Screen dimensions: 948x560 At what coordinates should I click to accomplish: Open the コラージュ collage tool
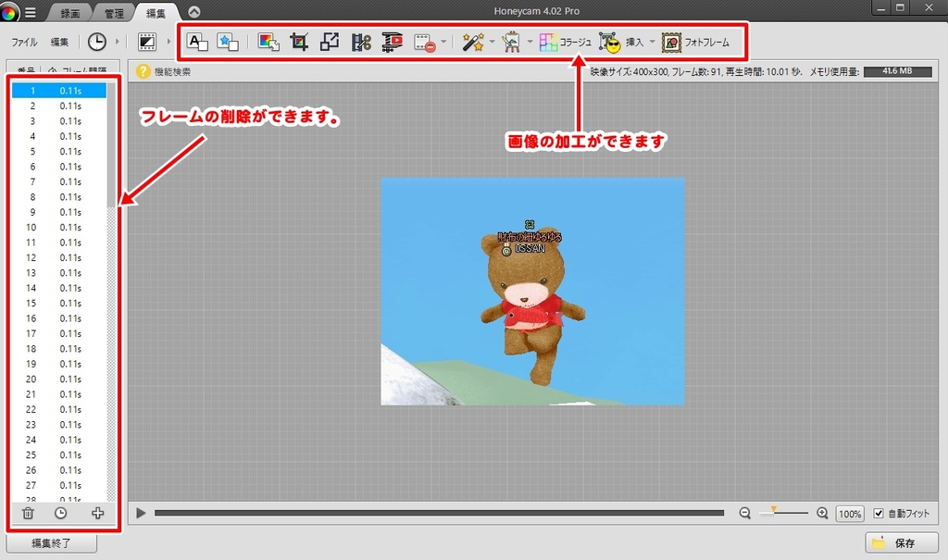click(x=565, y=42)
